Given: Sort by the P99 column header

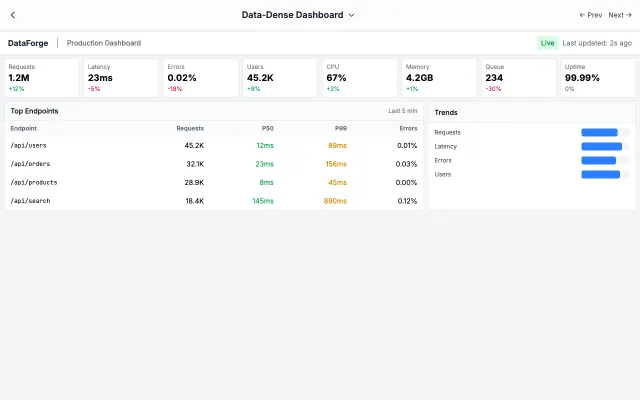Looking at the screenshot, I should click(x=341, y=128).
